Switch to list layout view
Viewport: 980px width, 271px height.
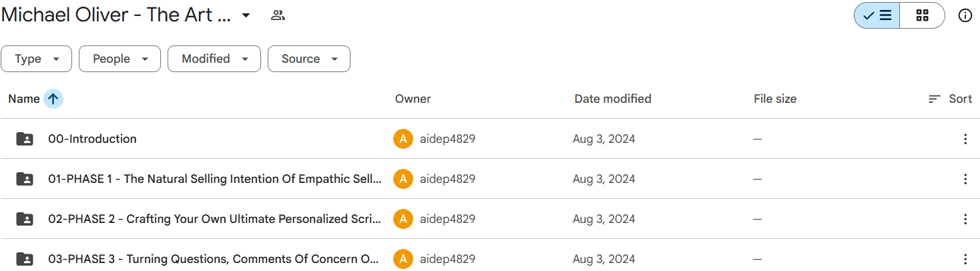tap(877, 15)
